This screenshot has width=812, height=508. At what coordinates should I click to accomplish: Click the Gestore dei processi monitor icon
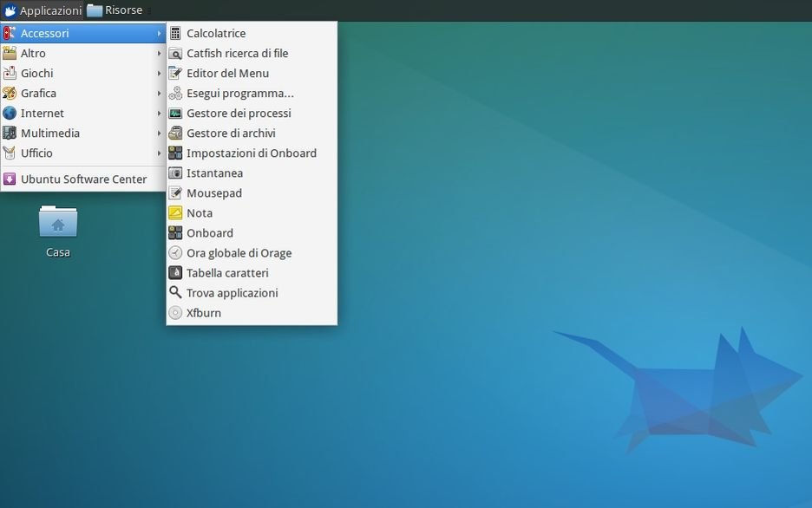click(x=175, y=113)
